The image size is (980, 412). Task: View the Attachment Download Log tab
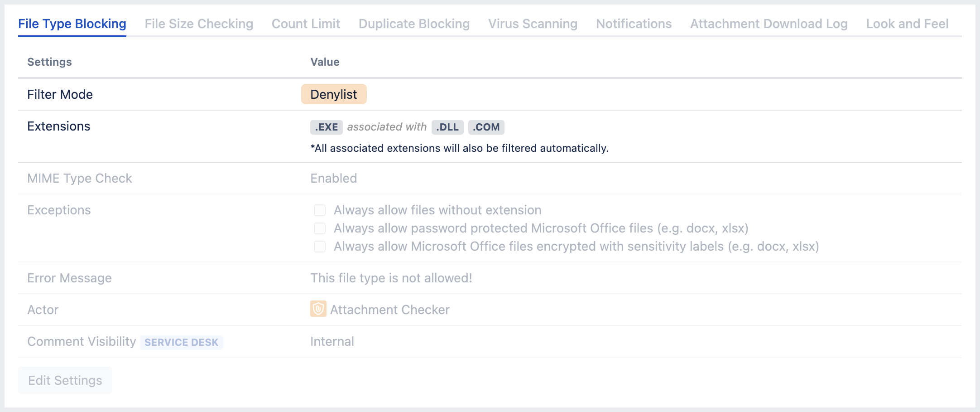pos(769,24)
